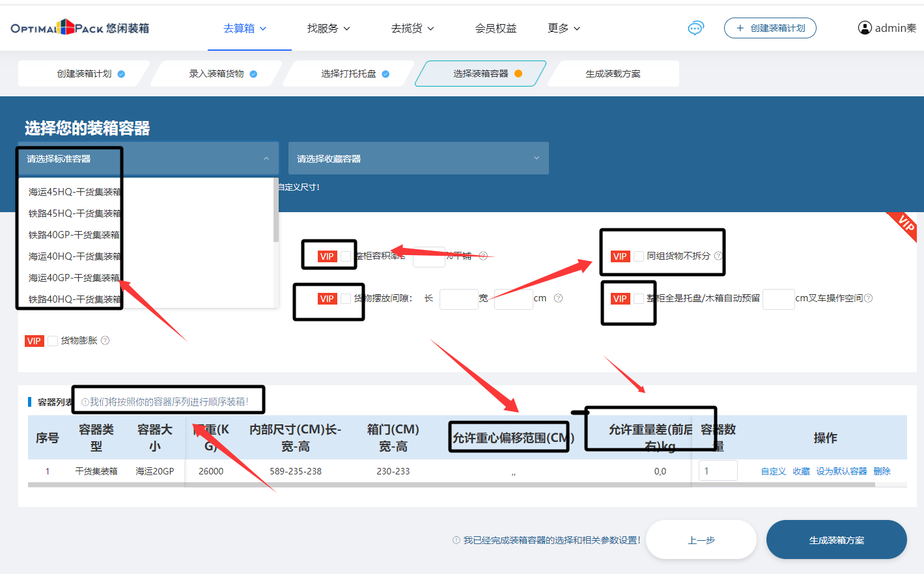Toggle the 货物摆放间隙 checkbox
The width and height of the screenshot is (924, 574).
tap(346, 299)
